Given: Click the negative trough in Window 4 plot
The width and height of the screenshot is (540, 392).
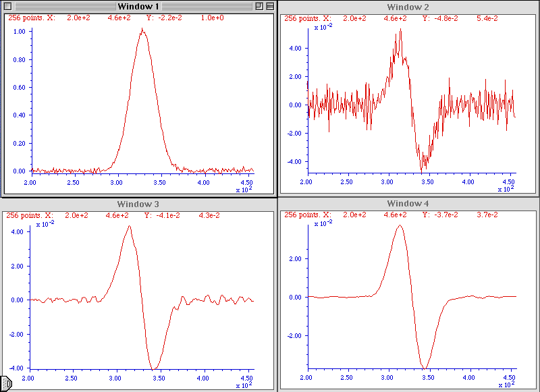Looking at the screenshot, I should coord(425,367).
